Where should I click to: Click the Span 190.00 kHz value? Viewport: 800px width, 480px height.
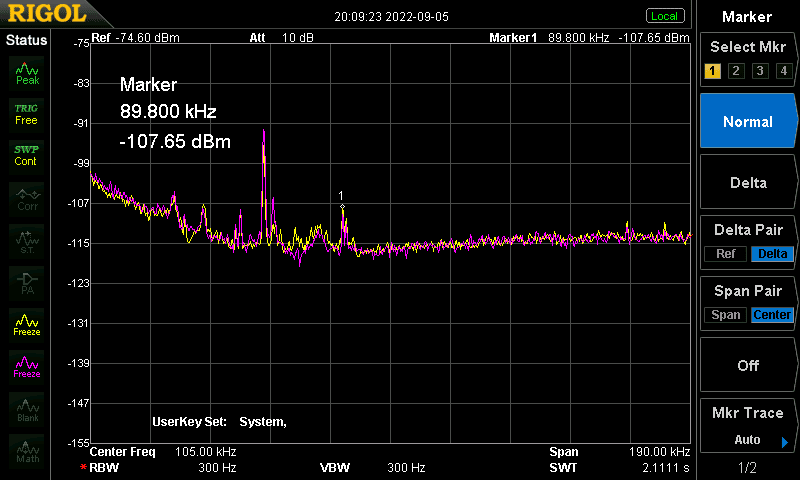(660, 452)
